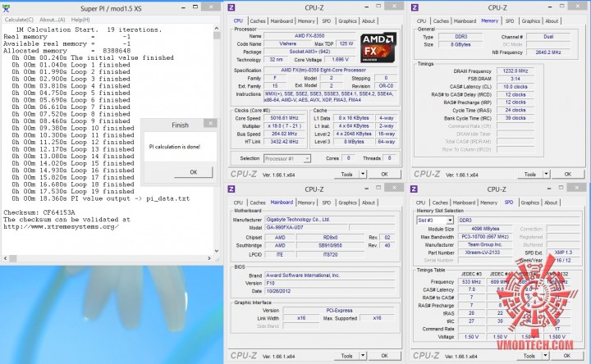Click the Super PI app icon in title bar
The width and height of the screenshot is (591, 364).
(6, 8)
